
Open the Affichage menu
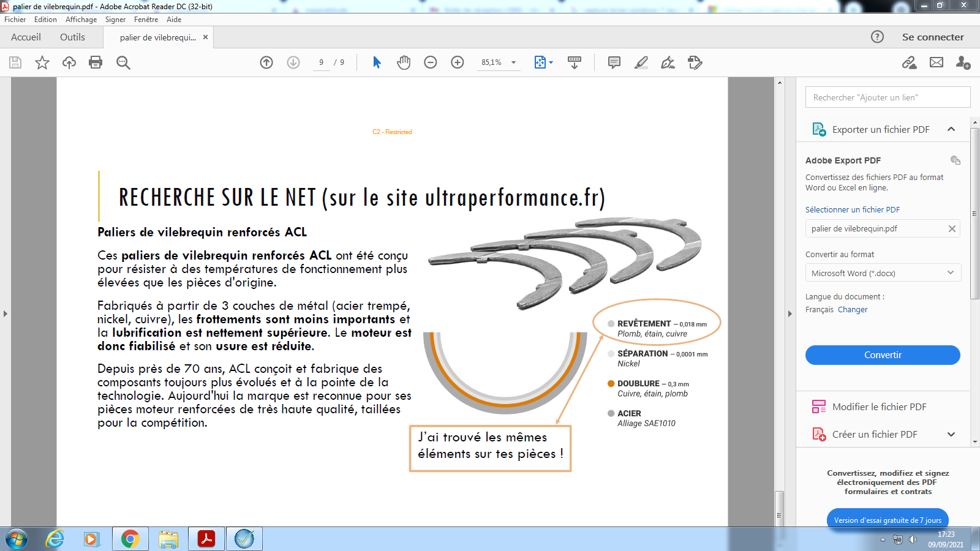click(81, 20)
